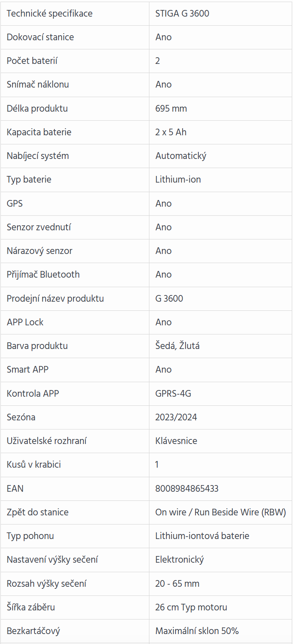The height and width of the screenshot is (644, 293).
Task: Select the Klávesnice user interface value
Action: (176, 441)
